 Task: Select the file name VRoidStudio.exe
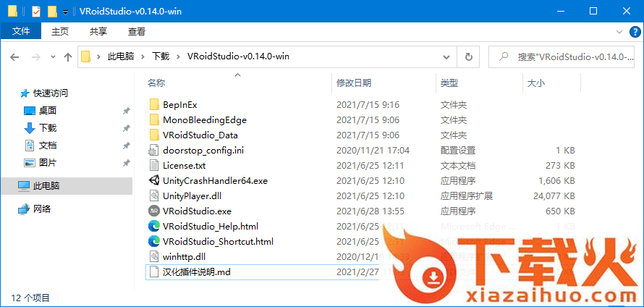[197, 211]
